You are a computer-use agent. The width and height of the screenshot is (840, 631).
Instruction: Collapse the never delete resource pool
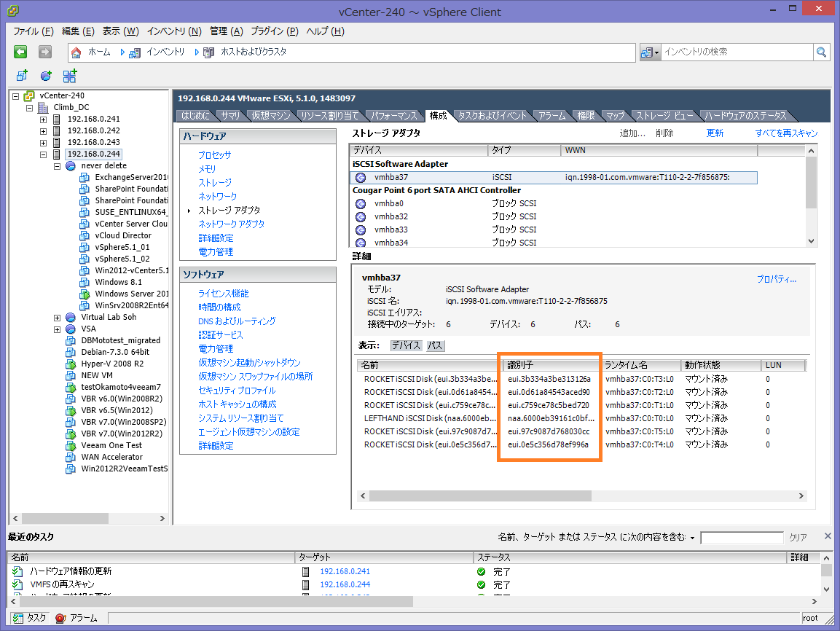pos(57,166)
